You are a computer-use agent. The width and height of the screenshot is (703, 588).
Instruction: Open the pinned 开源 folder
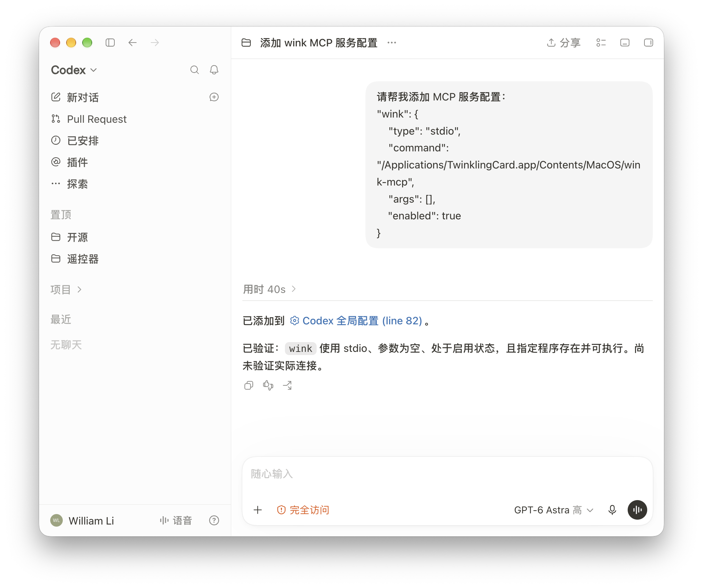pos(69,237)
